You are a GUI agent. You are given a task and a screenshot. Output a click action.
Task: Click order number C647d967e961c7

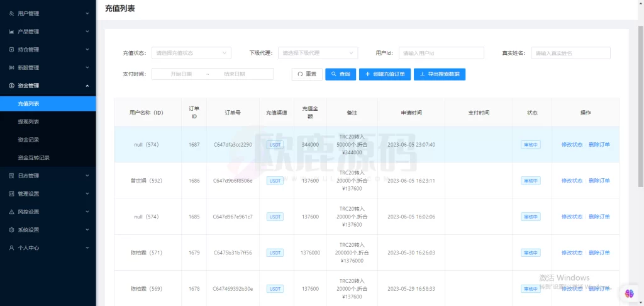(x=233, y=217)
